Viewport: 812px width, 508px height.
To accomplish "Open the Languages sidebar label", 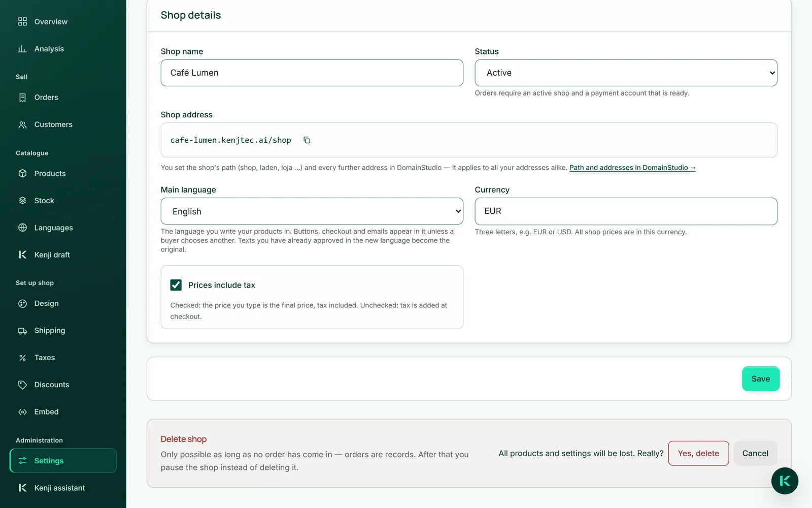I will click(x=54, y=228).
